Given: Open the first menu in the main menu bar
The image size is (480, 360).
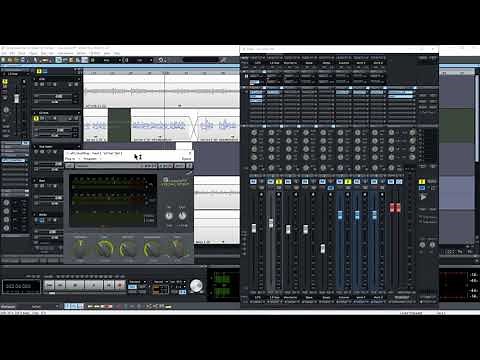Looking at the screenshot, I should [x=4, y=53].
